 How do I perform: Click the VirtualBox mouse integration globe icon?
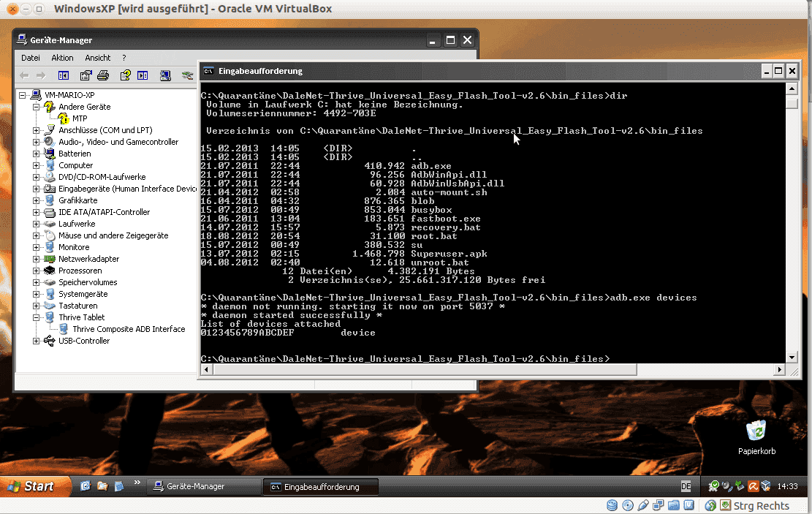710,505
